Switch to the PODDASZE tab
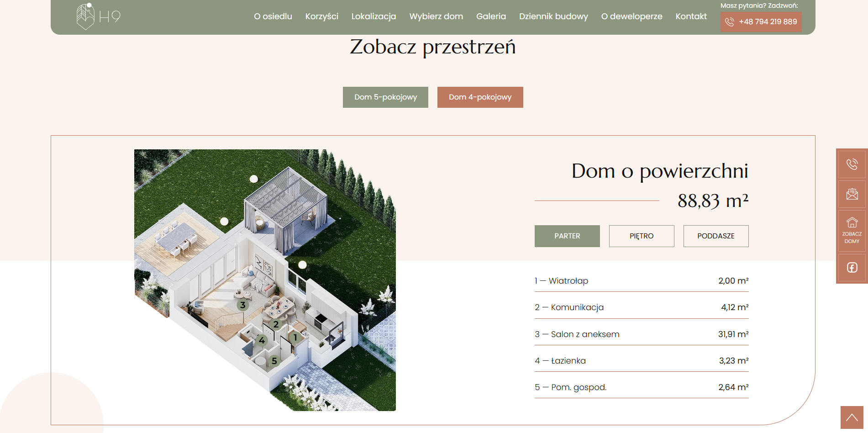The width and height of the screenshot is (868, 433). (716, 236)
